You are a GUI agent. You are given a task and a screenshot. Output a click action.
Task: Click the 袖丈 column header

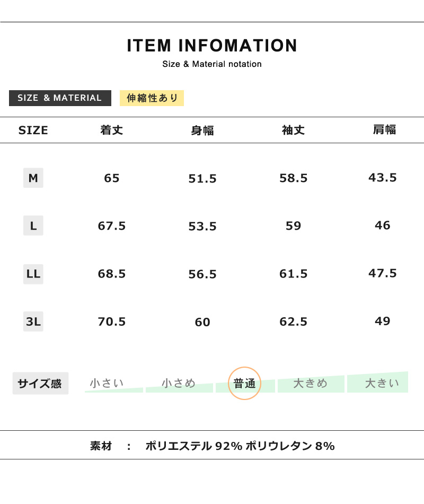click(x=293, y=130)
